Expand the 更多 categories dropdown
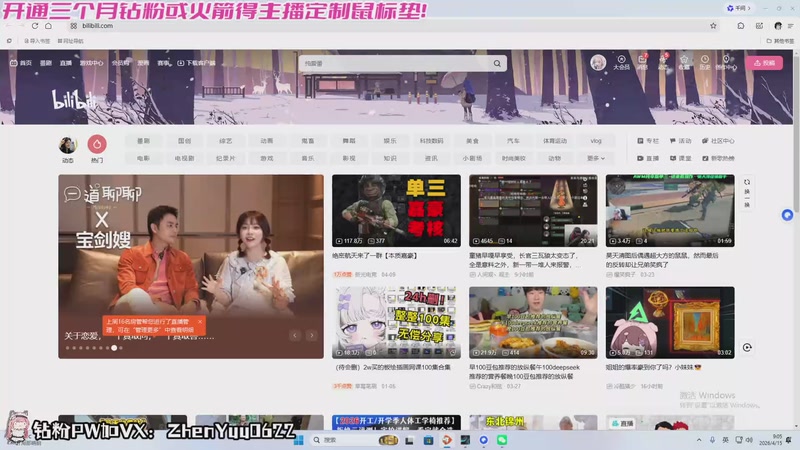Screen dimensions: 800x450 coord(595,158)
